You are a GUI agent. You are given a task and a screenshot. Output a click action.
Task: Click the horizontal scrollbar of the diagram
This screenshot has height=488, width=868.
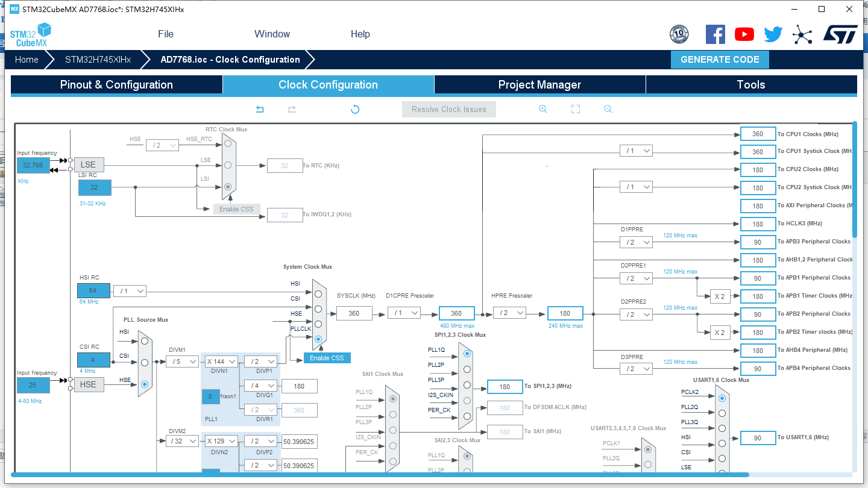(380, 475)
